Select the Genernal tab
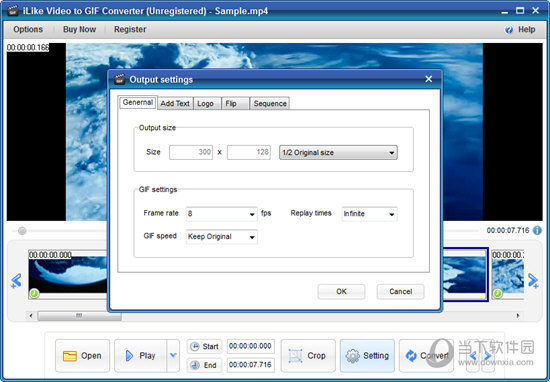 point(138,102)
